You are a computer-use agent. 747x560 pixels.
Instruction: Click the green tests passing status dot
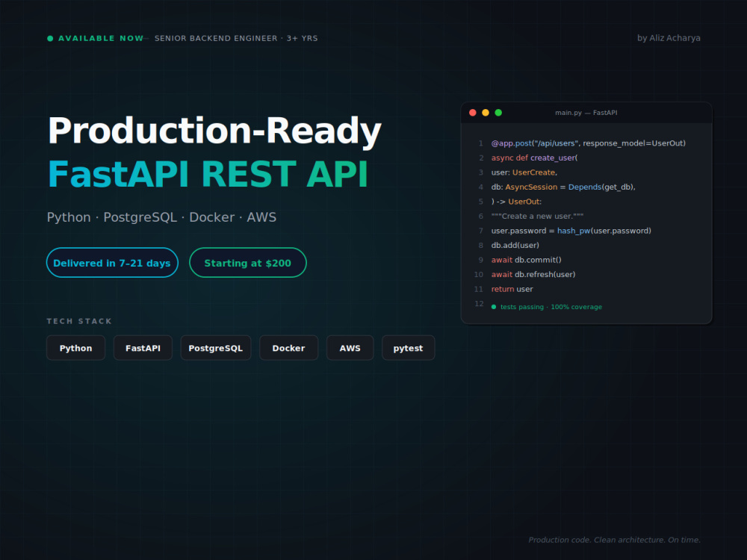494,307
